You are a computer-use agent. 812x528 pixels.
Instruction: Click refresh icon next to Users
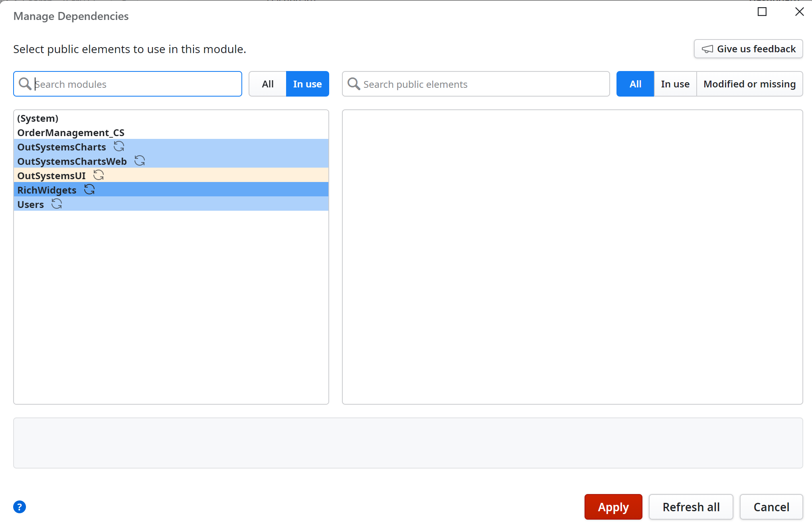[x=57, y=204]
